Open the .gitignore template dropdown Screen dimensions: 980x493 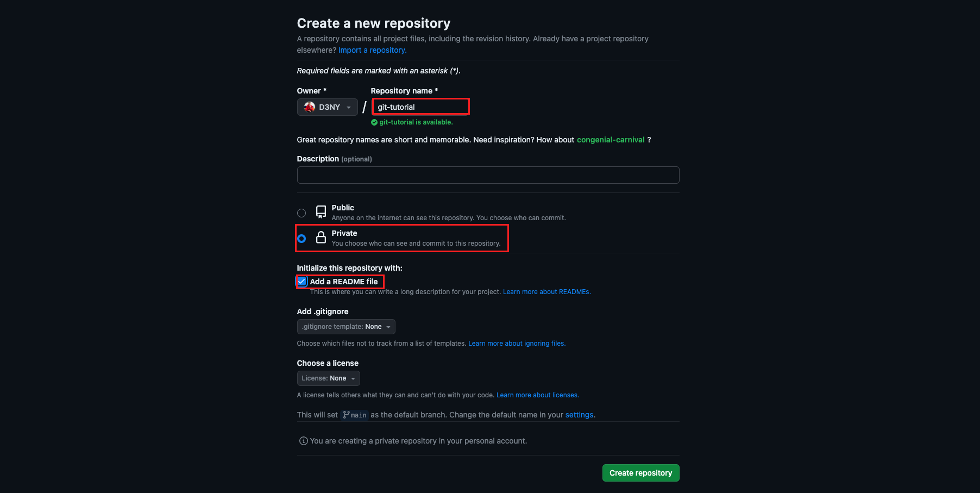346,327
